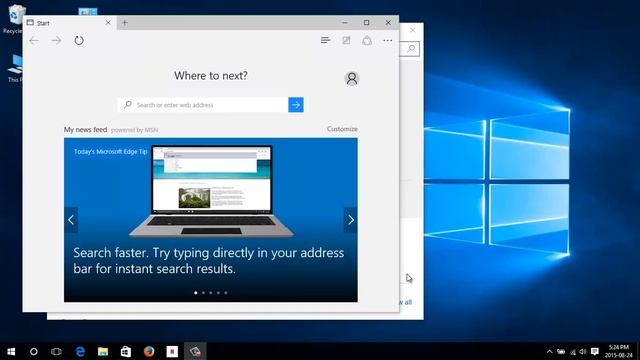Open File Explorer from the taskbar

pyautogui.click(x=103, y=351)
